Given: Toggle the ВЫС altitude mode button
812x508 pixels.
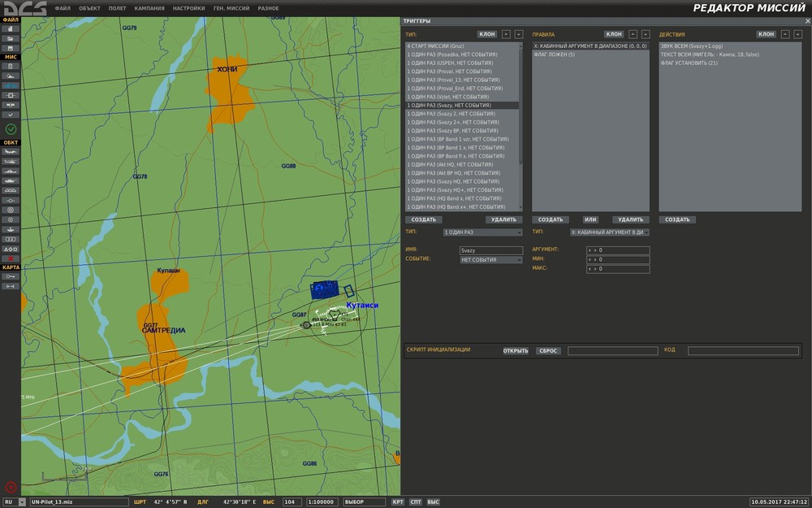Looking at the screenshot, I should [434, 502].
